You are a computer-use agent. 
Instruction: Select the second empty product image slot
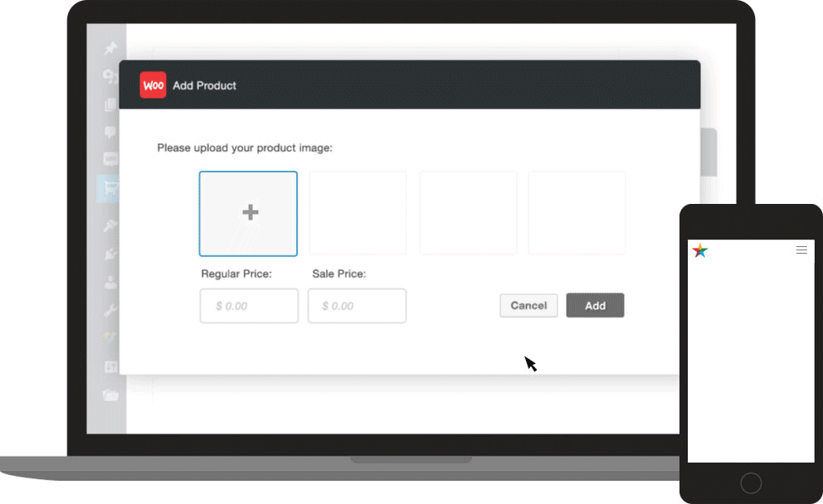pos(358,213)
